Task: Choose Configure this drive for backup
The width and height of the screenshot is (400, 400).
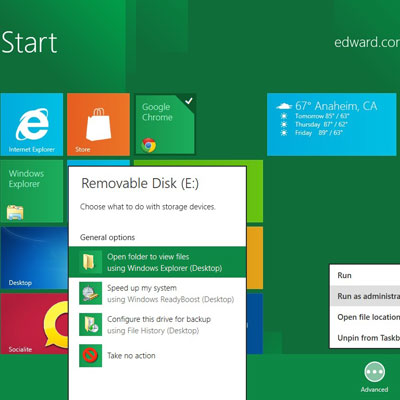Action: click(157, 324)
